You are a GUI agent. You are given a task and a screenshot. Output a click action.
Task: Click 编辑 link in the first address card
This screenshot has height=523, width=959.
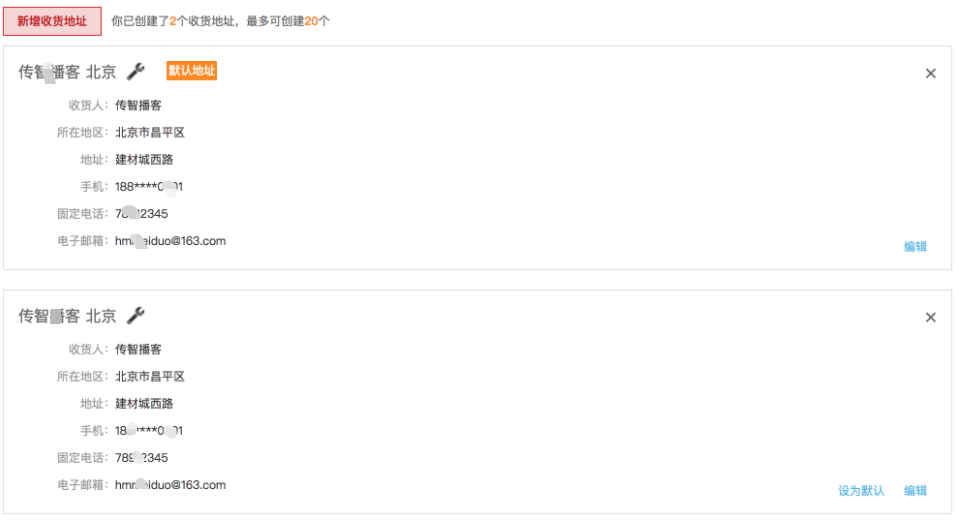click(915, 247)
